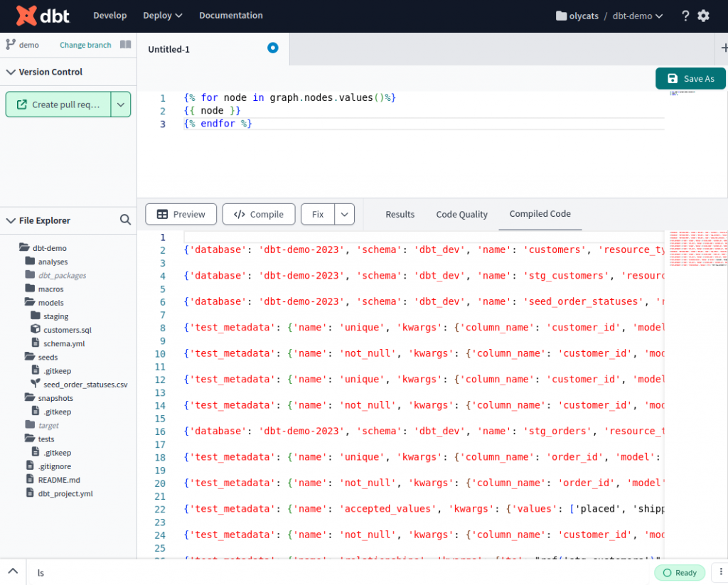
Task: Collapse the tests folder
Action: 30,439
